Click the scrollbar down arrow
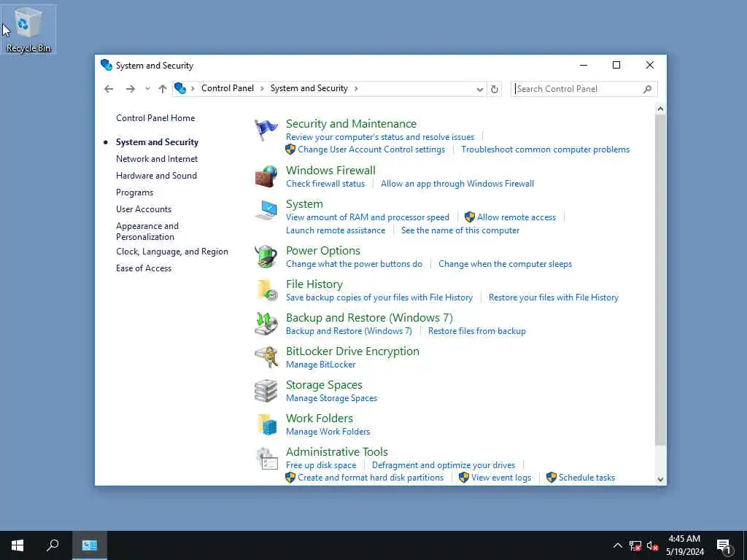This screenshot has height=560, width=747. (x=660, y=480)
